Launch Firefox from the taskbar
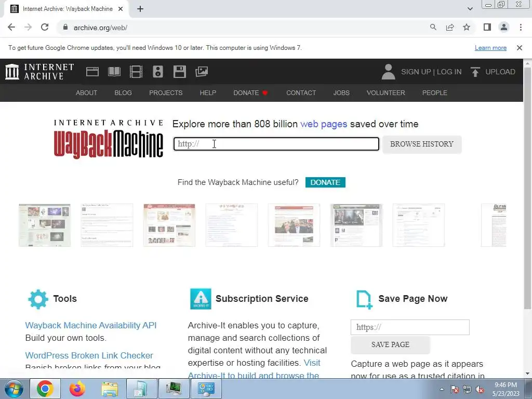 [77, 389]
